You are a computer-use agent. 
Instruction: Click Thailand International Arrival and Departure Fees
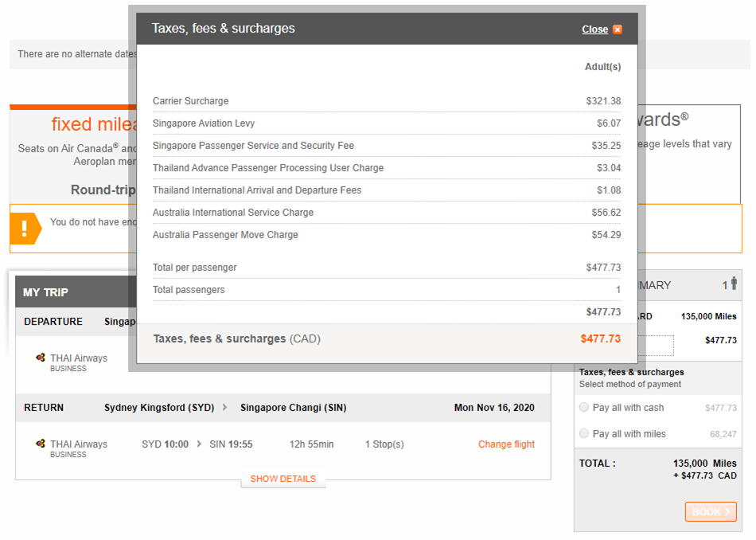point(257,190)
